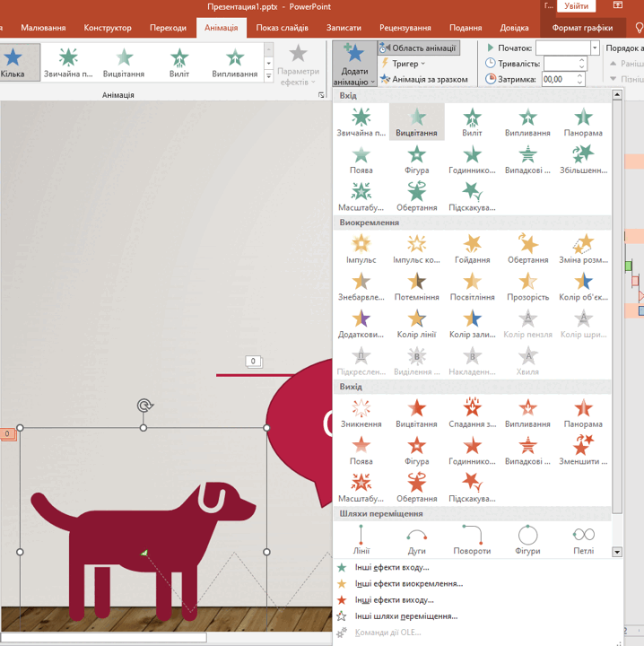The image size is (644, 646).
Task: Apply the Прозорість emphasis effect
Action: [x=527, y=286]
